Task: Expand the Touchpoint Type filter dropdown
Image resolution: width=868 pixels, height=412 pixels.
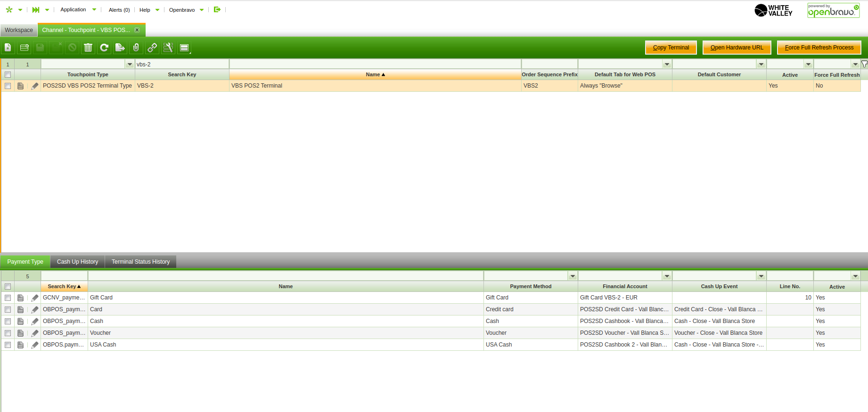Action: [130, 64]
